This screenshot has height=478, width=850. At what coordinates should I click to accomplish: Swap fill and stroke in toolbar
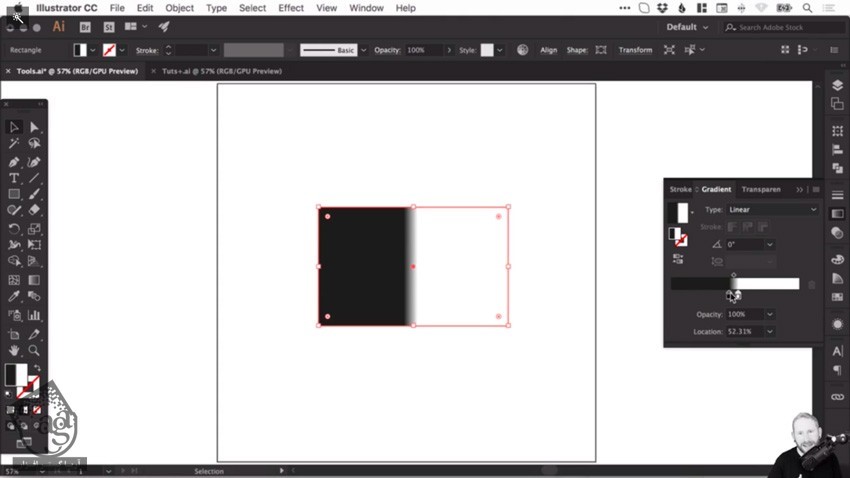pyautogui.click(x=37, y=368)
